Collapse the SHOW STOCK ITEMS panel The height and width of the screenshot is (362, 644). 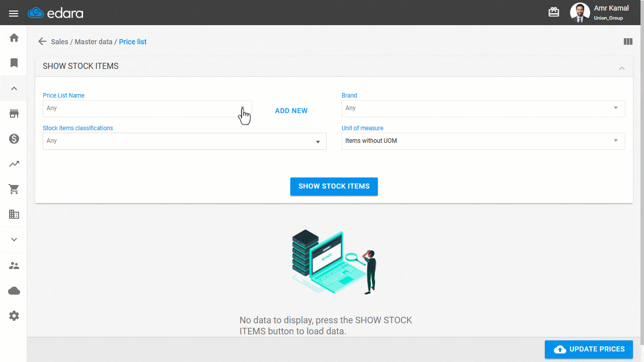[x=622, y=68]
